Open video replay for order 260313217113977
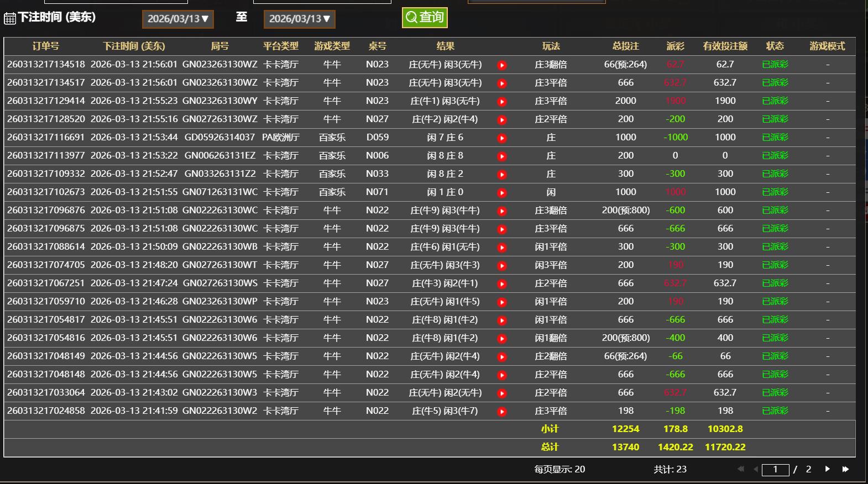The image size is (868, 484). (502, 156)
